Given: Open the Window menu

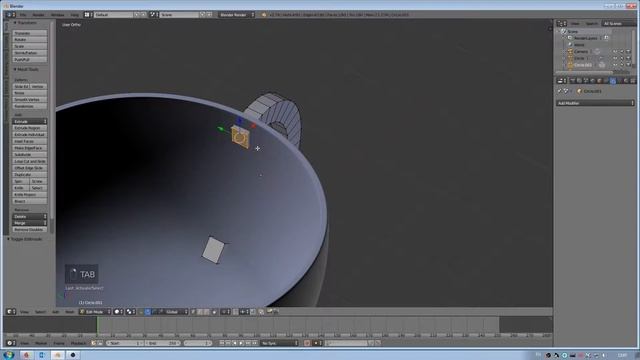Looking at the screenshot, I should [x=58, y=15].
